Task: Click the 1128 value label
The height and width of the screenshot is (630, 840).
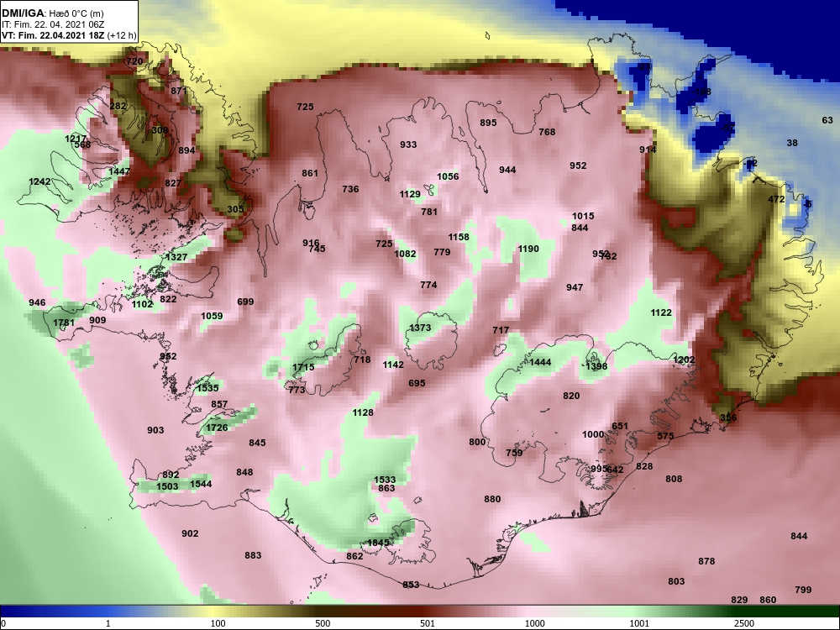Action: 363,412
